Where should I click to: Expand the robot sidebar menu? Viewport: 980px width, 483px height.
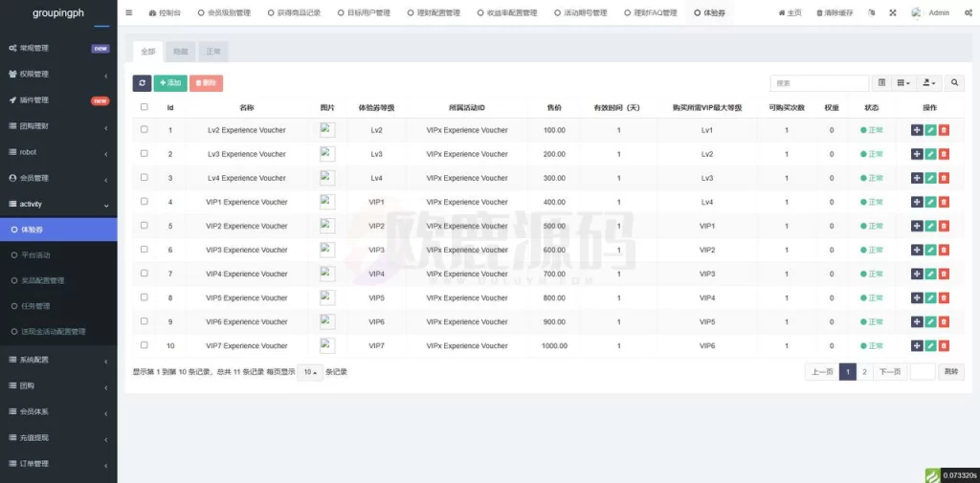tap(58, 152)
